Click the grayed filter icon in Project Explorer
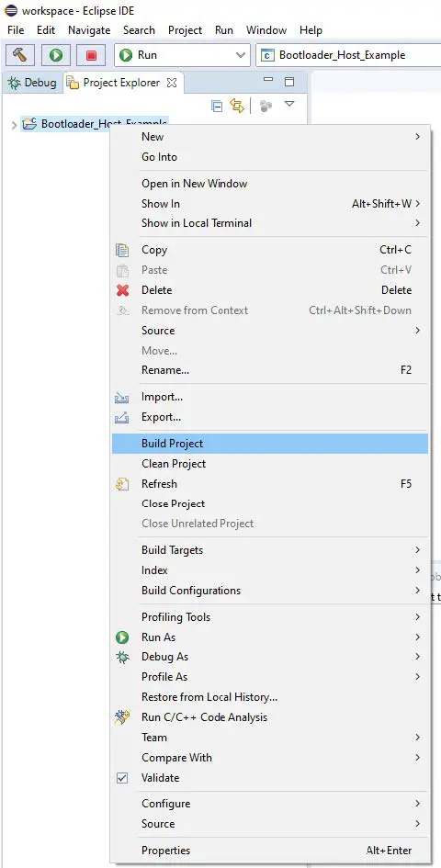 (266, 106)
